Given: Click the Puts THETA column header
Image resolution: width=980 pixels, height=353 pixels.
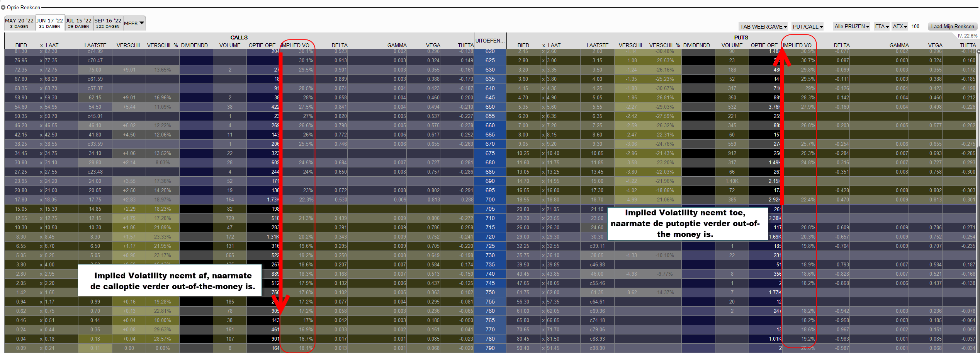Looking at the screenshot, I should click(x=968, y=45).
